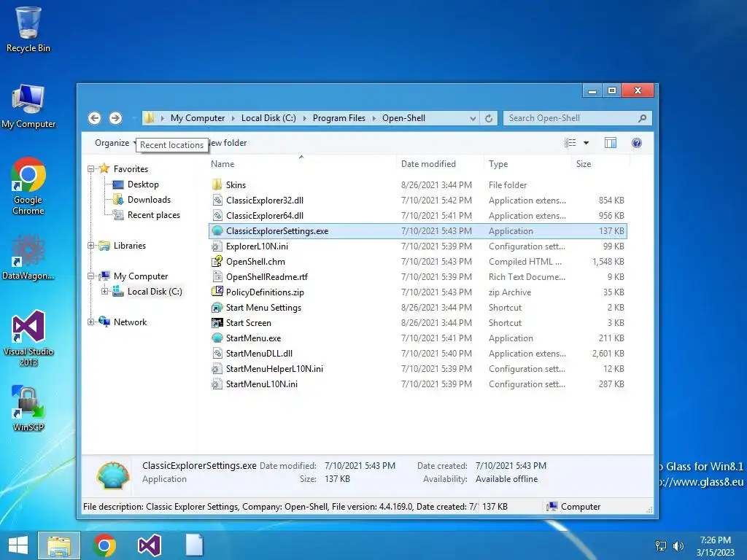The image size is (747, 560).
Task: Open Windows Start button on taskbar
Action: click(18, 545)
